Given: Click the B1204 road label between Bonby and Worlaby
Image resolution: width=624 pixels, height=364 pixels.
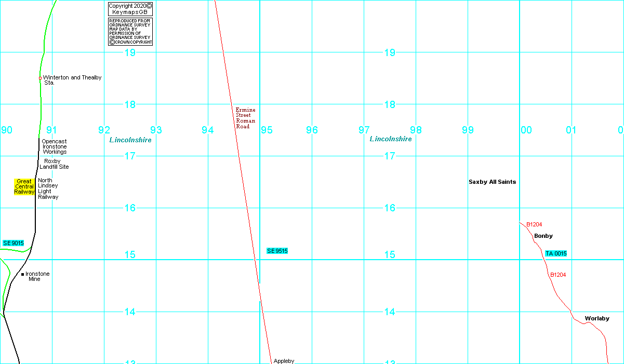Looking at the screenshot, I should (558, 275).
